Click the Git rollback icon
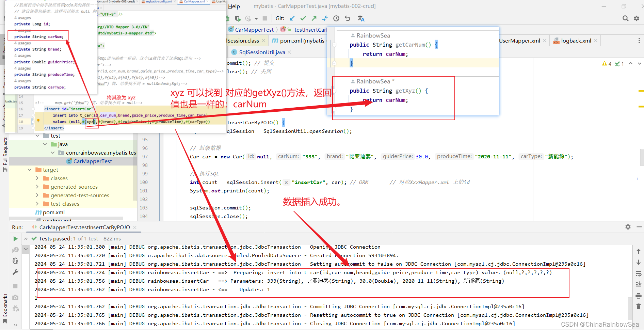Screen dimensions: 644x330 [348, 18]
